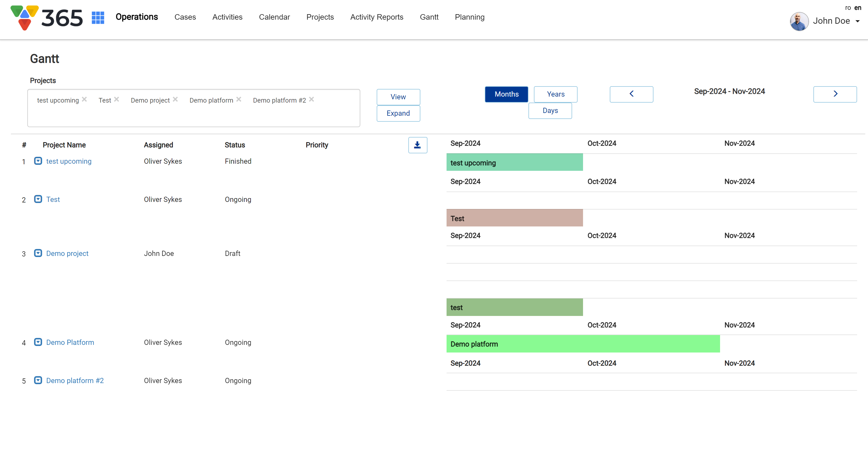Image resolution: width=868 pixels, height=454 pixels.
Task: Switch timeline scale to Months
Action: 506,94
